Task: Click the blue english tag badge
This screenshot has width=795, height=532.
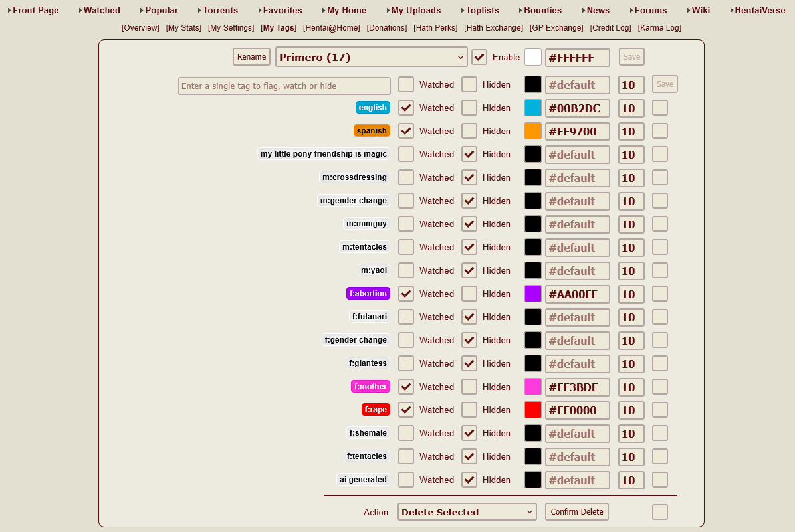Action: pos(372,108)
